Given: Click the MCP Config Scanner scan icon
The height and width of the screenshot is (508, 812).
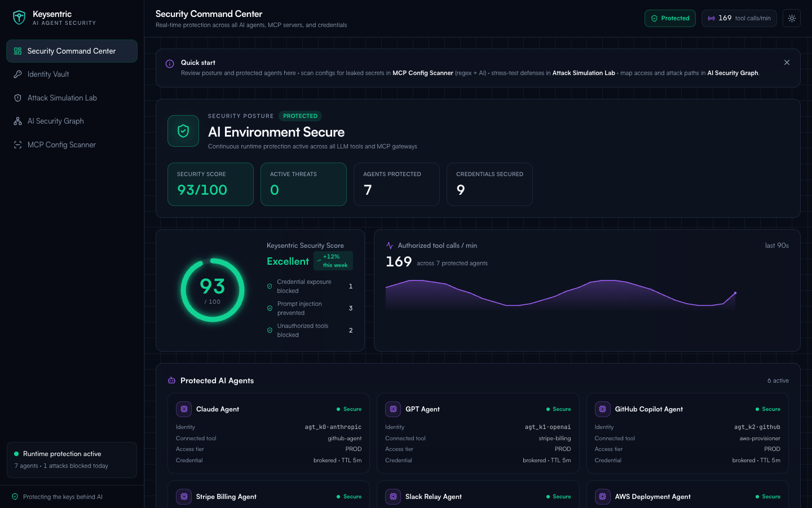Looking at the screenshot, I should click(x=17, y=145).
